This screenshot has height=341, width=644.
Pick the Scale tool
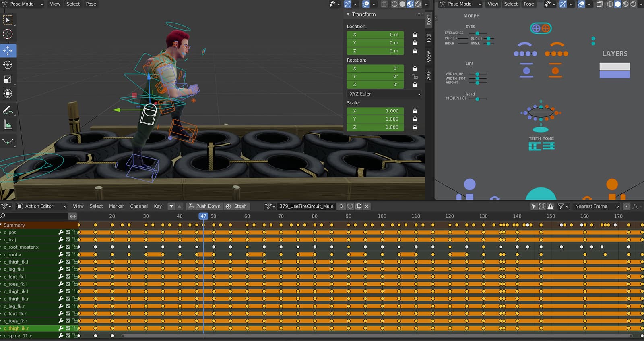[x=8, y=79]
